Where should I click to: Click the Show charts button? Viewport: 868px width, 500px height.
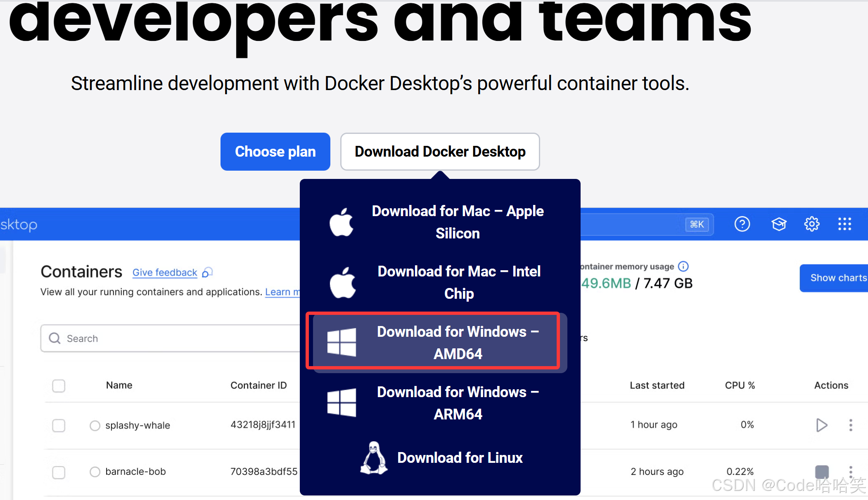tap(834, 278)
